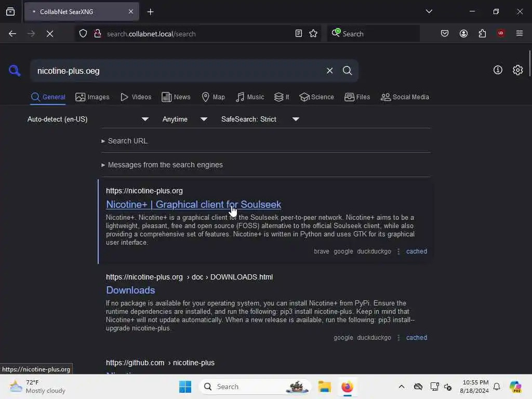This screenshot has width=532, height=399.
Task: Open the About info icon
Action: [498, 70]
